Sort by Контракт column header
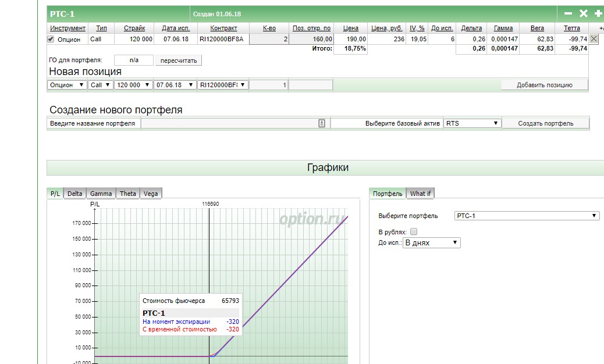Viewport: 604px width, 364px height. coord(223,28)
